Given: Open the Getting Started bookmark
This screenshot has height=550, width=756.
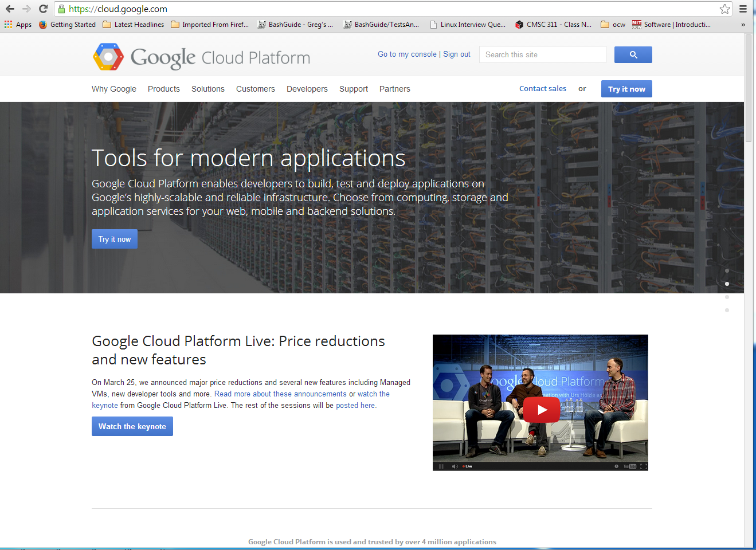Looking at the screenshot, I should pos(67,25).
